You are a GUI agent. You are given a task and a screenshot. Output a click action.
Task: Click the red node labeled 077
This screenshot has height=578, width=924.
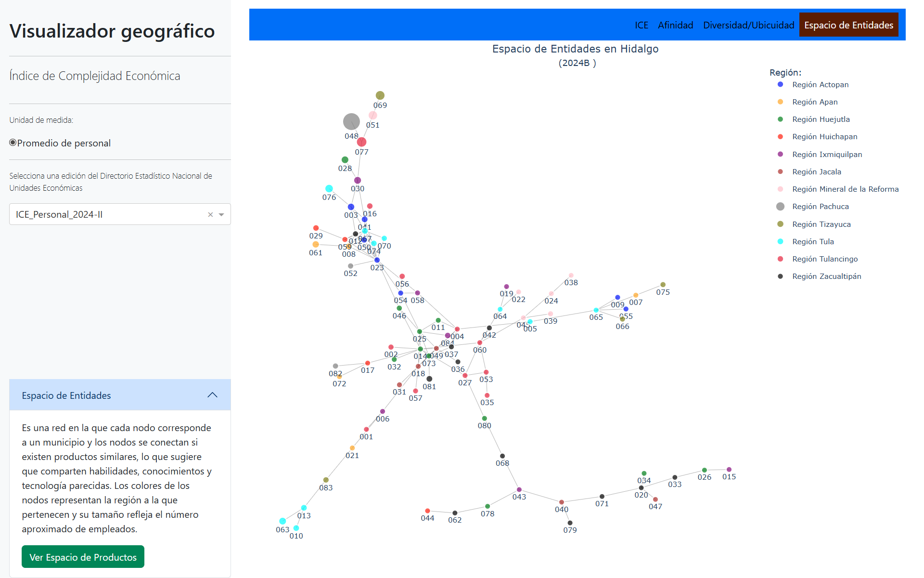[x=361, y=142]
